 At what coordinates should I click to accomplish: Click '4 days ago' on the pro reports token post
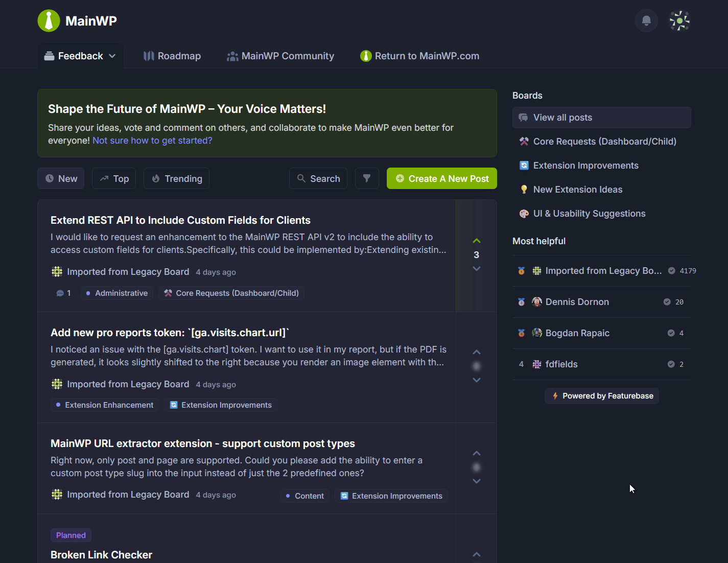point(216,385)
